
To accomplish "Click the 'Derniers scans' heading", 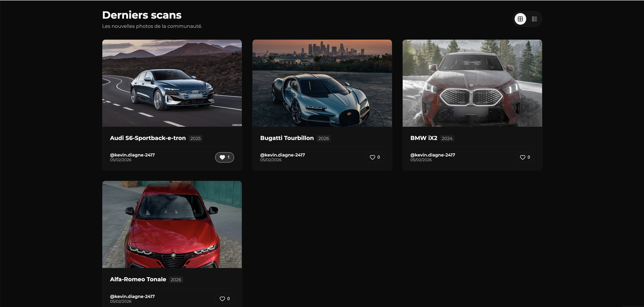I will pyautogui.click(x=142, y=15).
